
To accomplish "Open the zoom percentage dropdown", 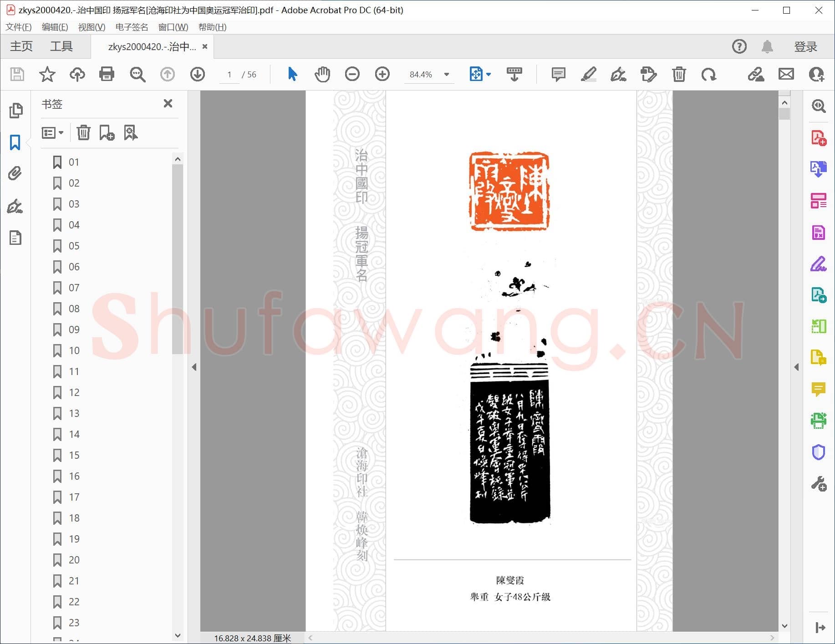I will point(446,74).
